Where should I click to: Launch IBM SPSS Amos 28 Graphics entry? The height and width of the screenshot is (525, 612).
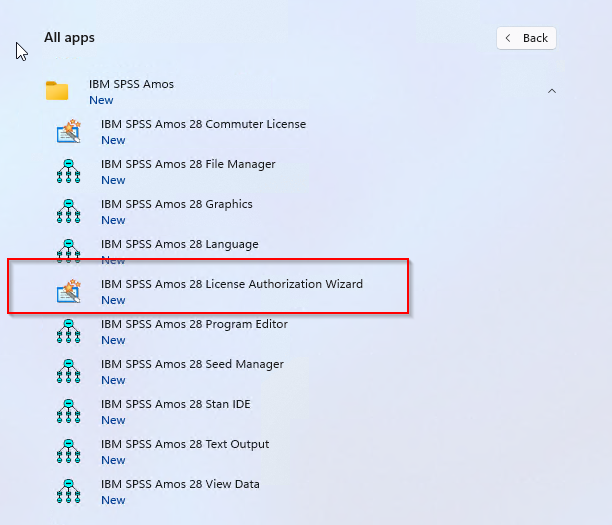click(176, 205)
